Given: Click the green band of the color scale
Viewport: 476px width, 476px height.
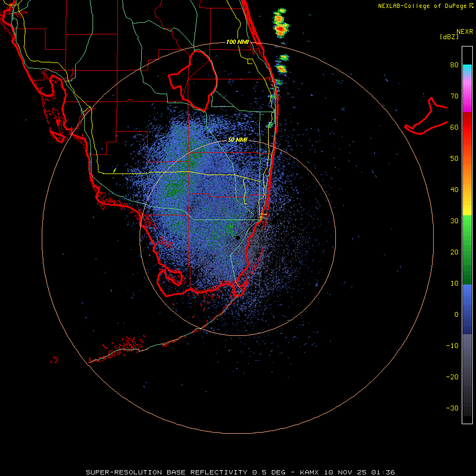Looking at the screenshot, I should pos(467,250).
